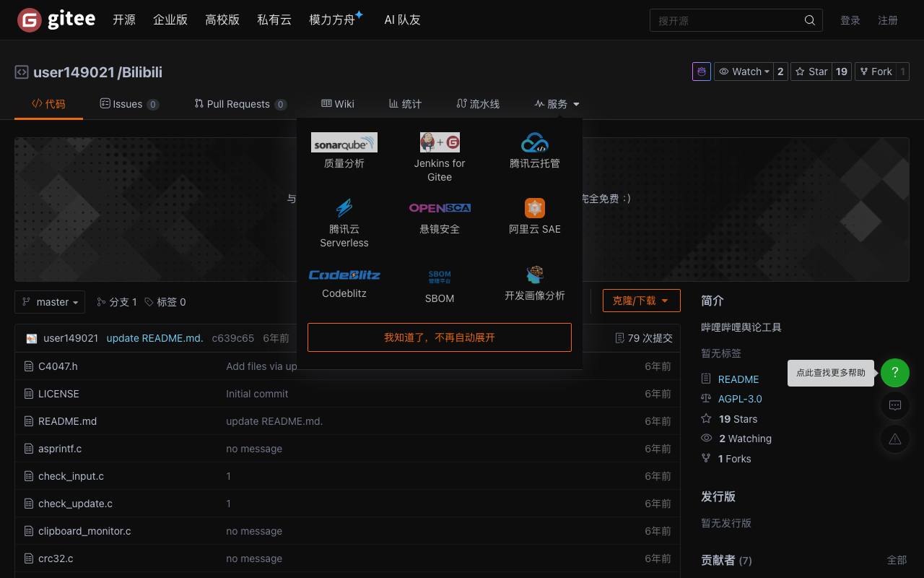
Task: Open Jenkins for Gitee service
Action: click(440, 158)
